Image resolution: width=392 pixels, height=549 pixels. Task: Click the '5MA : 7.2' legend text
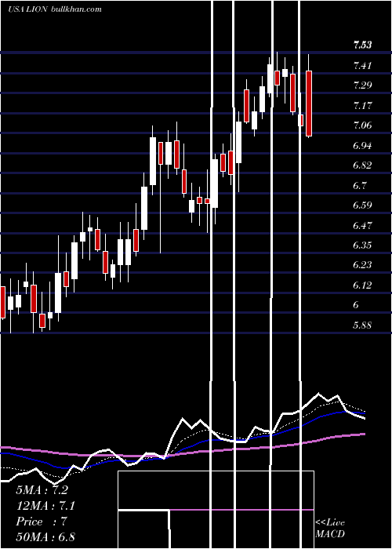[x=42, y=490]
